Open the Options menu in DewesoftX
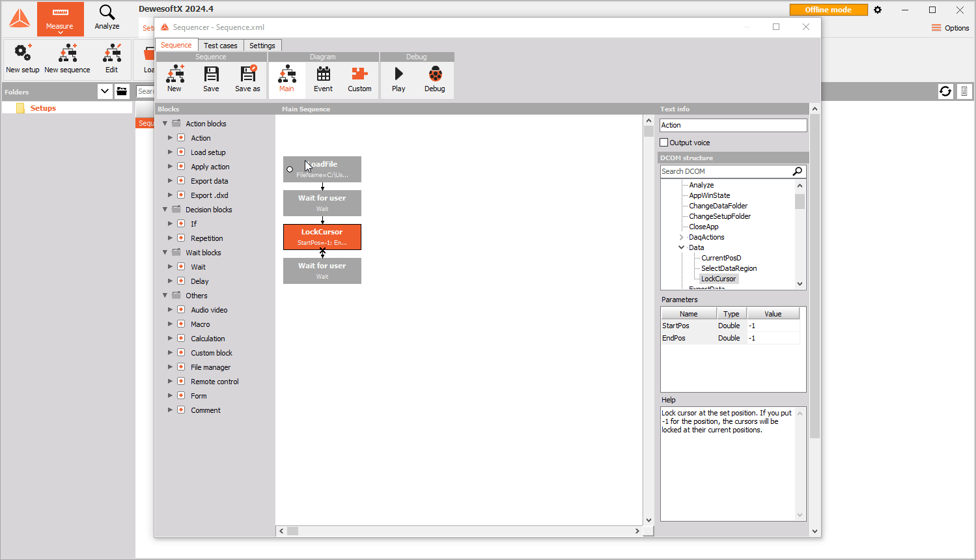Screen dimensions: 976x560 [x=951, y=28]
